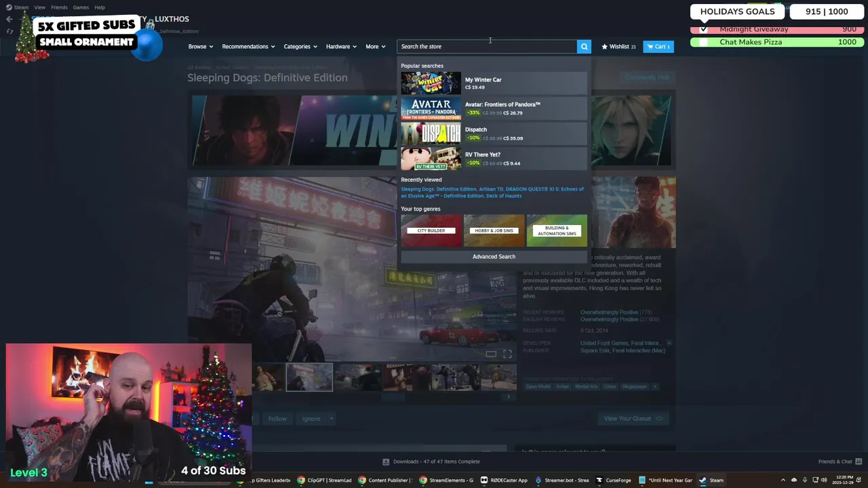
Task: Expand the More dropdown
Action: click(x=376, y=47)
